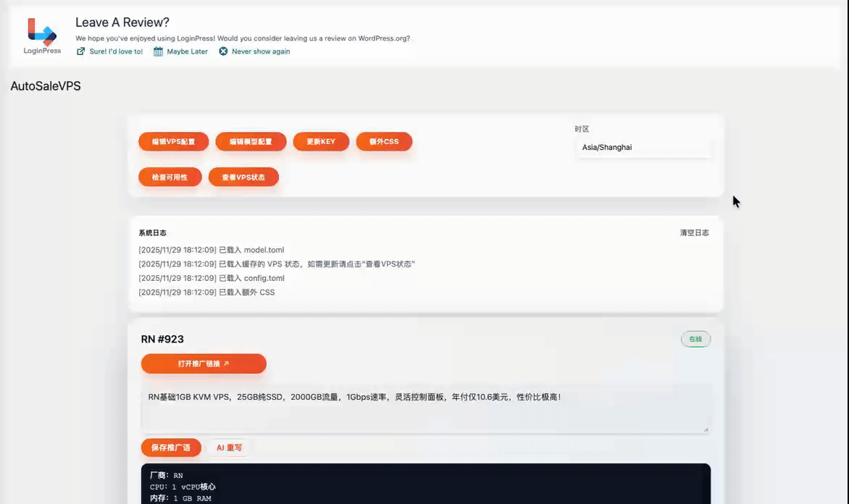849x504 pixels.
Task: Open the Asia/Shanghai timezone dropdown
Action: point(643,147)
